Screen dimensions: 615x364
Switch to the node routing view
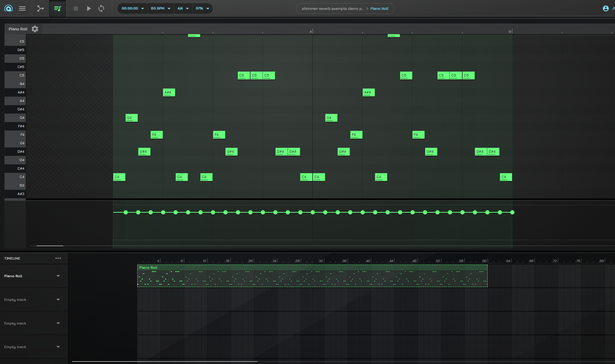coord(41,8)
